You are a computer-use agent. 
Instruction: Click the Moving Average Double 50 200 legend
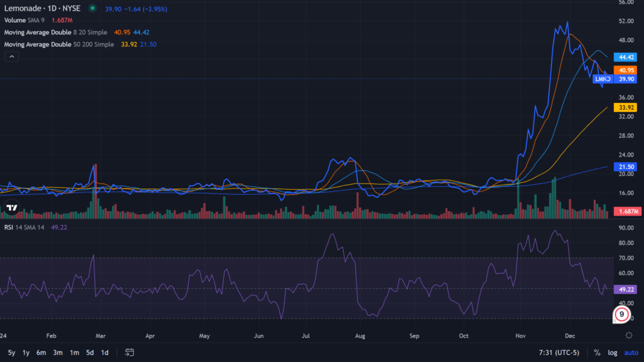coord(59,45)
